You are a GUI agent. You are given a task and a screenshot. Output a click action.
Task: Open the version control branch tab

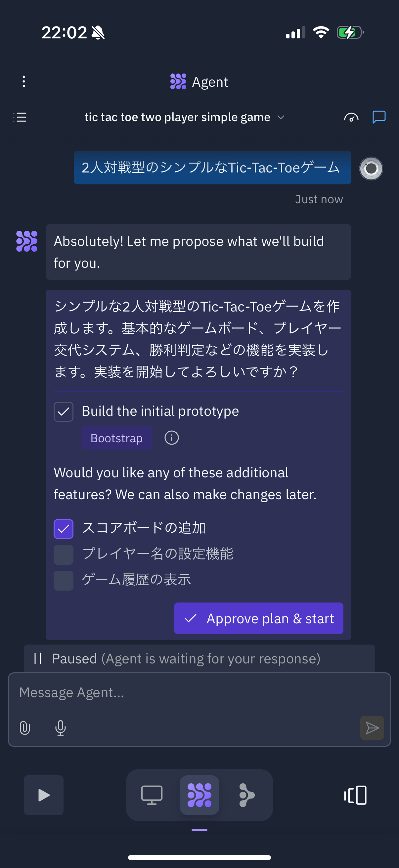(x=246, y=795)
